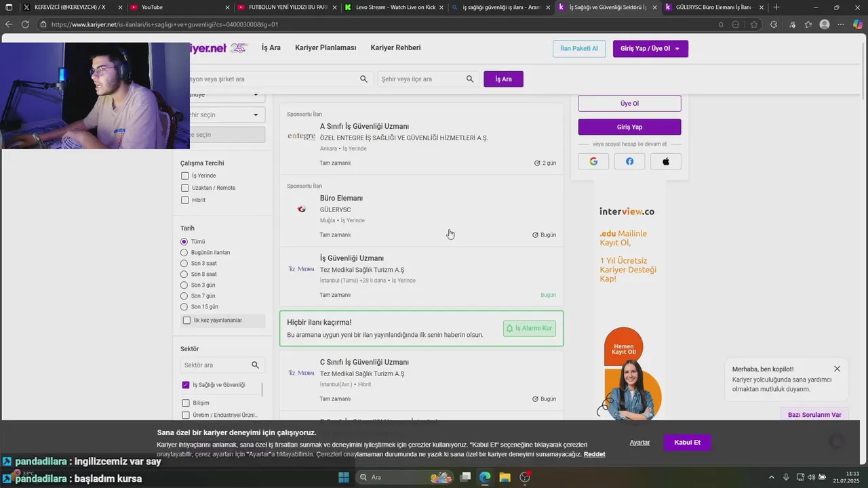Click the search magnifier in position field

[x=364, y=79]
